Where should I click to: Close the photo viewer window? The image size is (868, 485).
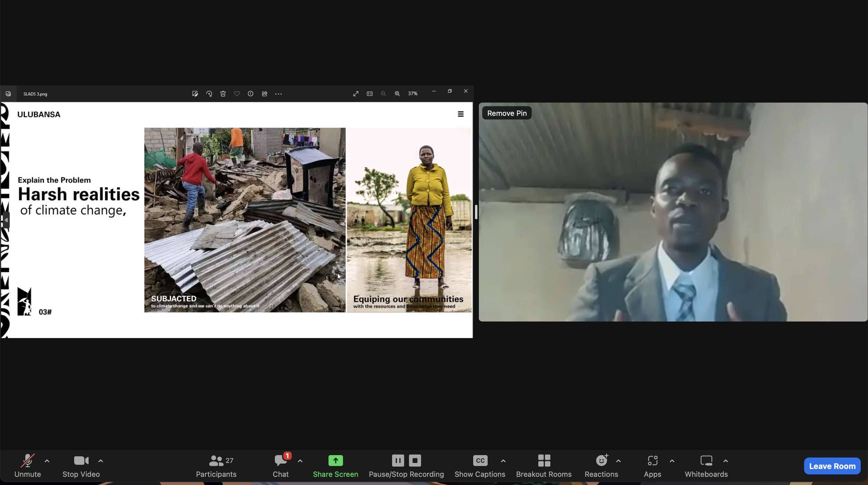(466, 91)
